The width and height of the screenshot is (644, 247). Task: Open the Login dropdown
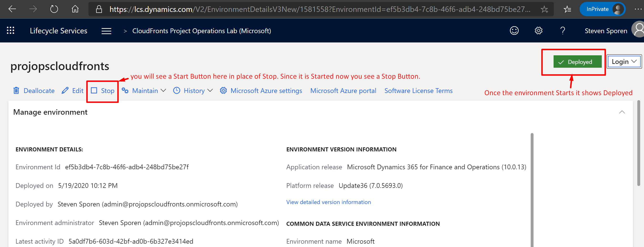[624, 62]
